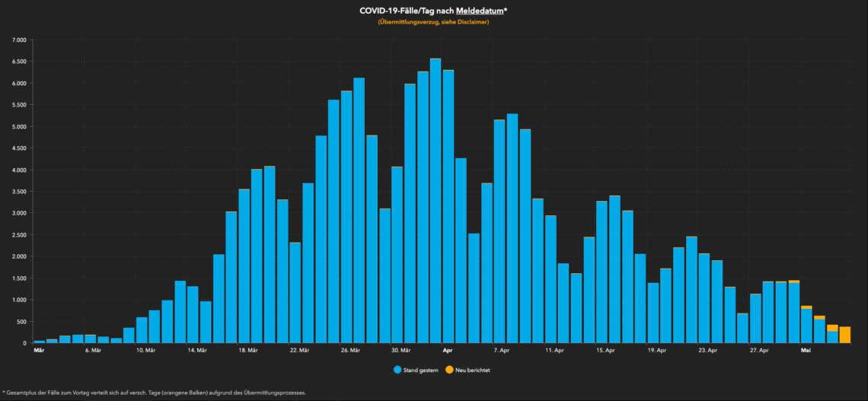Click the 'Neu berichtet' legend label
Image resolution: width=868 pixels, height=401 pixels.
click(473, 370)
